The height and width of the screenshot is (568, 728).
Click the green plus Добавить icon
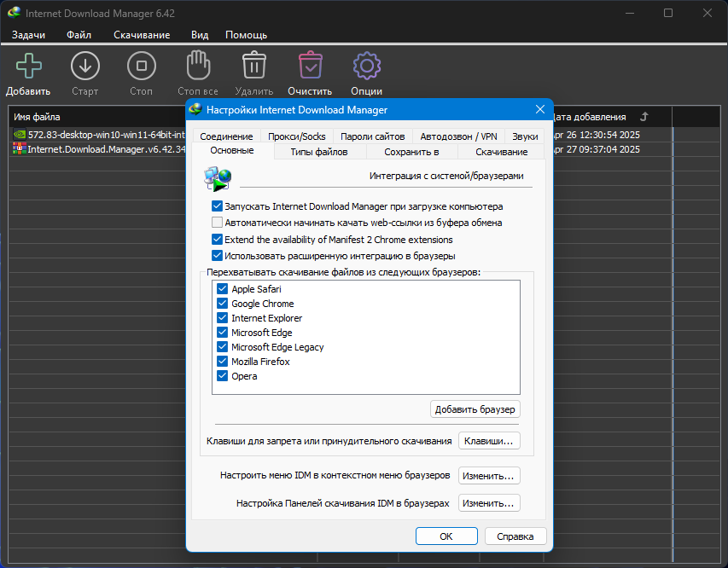click(x=29, y=66)
